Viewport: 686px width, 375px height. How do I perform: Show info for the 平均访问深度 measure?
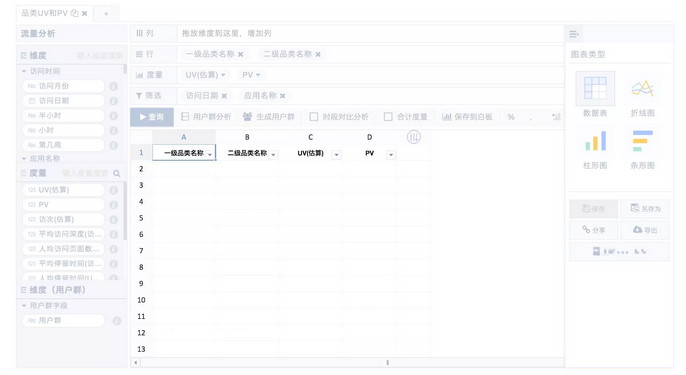(114, 235)
